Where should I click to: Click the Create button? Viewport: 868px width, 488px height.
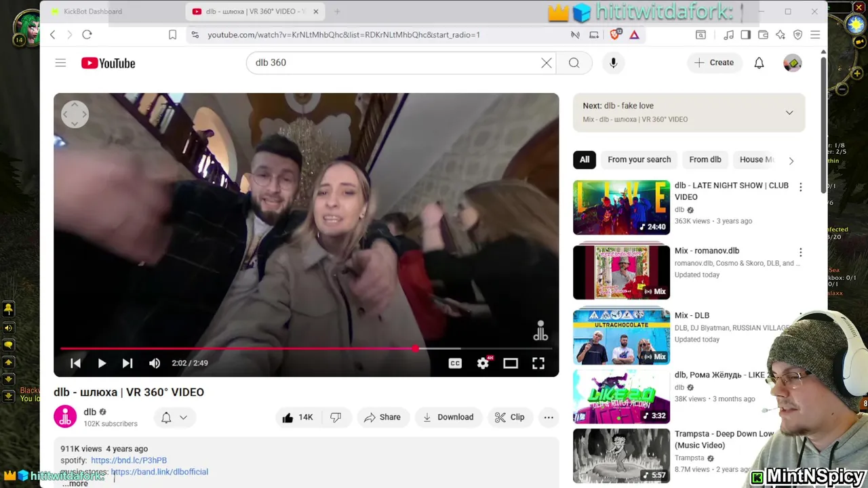(x=714, y=63)
